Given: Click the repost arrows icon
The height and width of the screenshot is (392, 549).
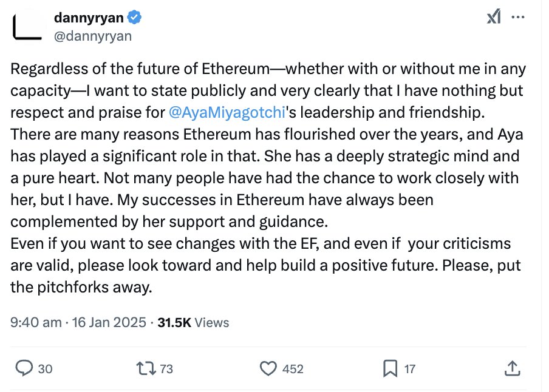Looking at the screenshot, I should (146, 368).
